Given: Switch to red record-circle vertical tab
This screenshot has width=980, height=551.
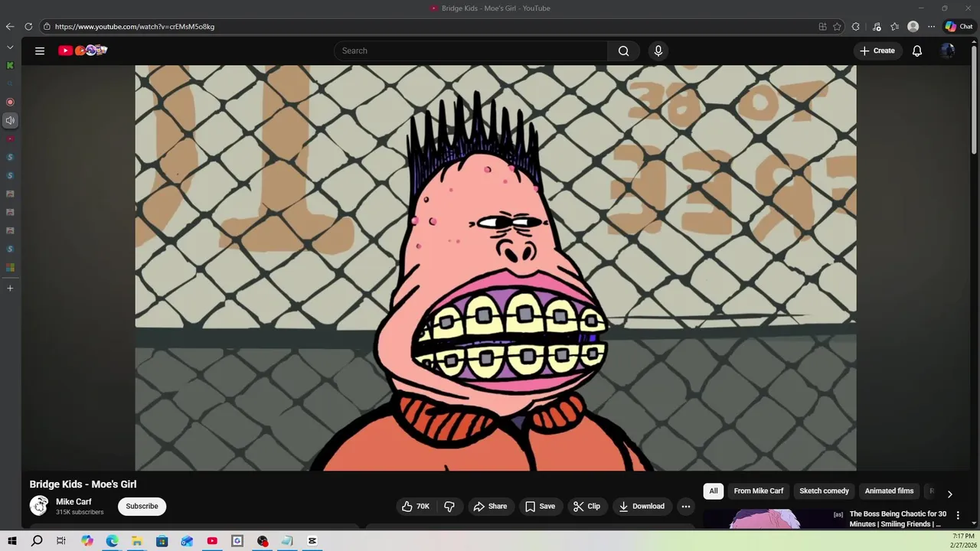Looking at the screenshot, I should click(x=10, y=102).
